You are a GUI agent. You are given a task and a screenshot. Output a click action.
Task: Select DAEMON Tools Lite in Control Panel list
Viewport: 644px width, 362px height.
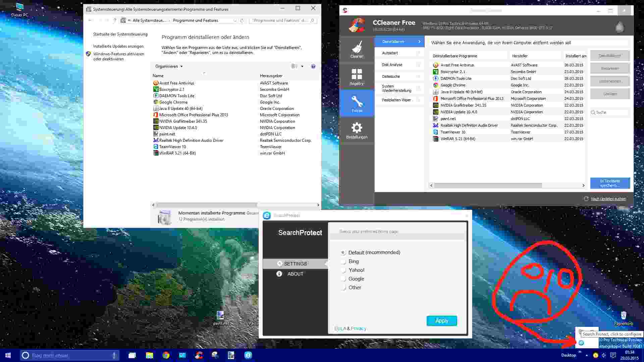(x=177, y=96)
